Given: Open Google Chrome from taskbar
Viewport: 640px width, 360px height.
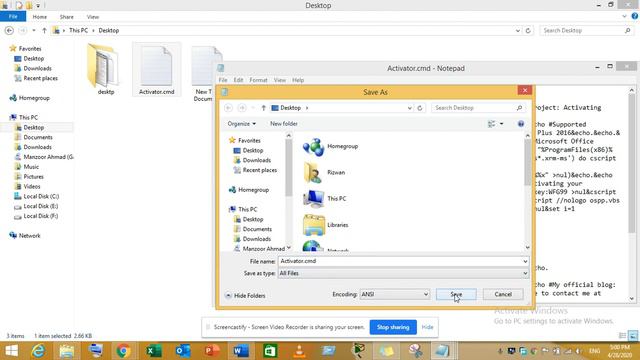Looking at the screenshot, I should pos(123,351).
